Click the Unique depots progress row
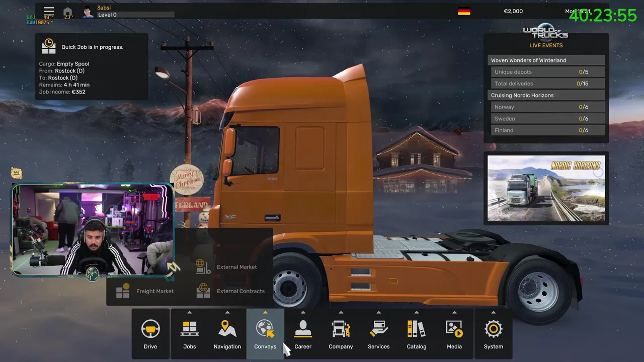This screenshot has width=644, height=362. click(x=548, y=72)
